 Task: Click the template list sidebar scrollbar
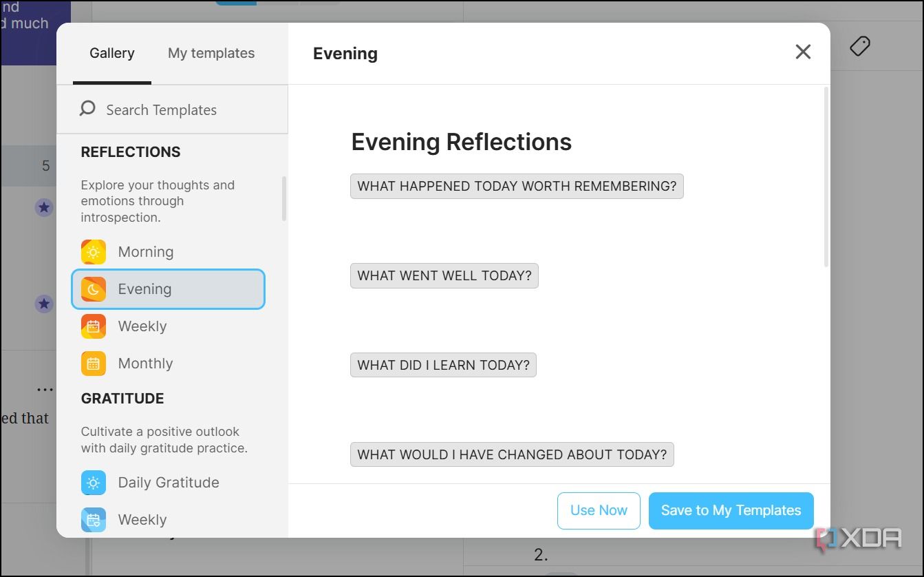click(284, 198)
